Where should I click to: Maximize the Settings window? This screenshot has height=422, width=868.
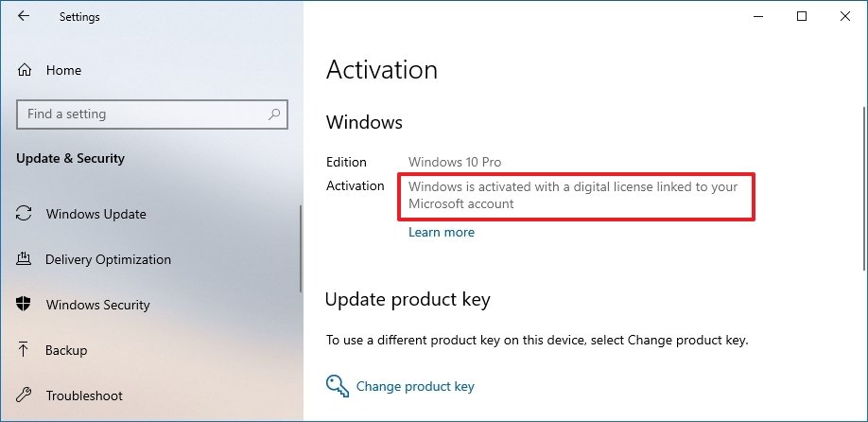801,17
